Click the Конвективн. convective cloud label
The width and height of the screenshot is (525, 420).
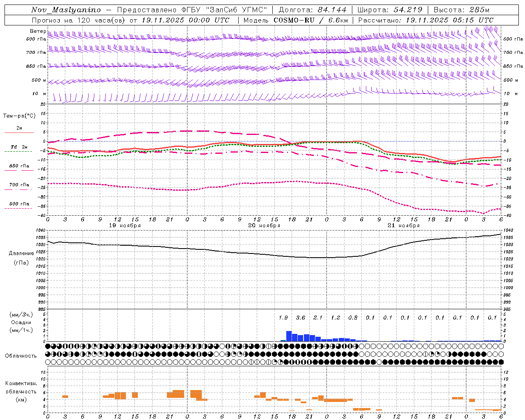tap(21, 384)
